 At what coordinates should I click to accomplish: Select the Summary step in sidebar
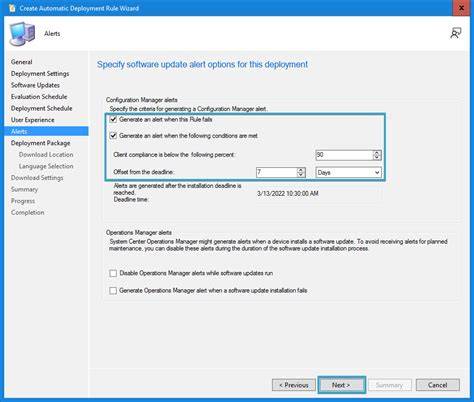coord(24,189)
